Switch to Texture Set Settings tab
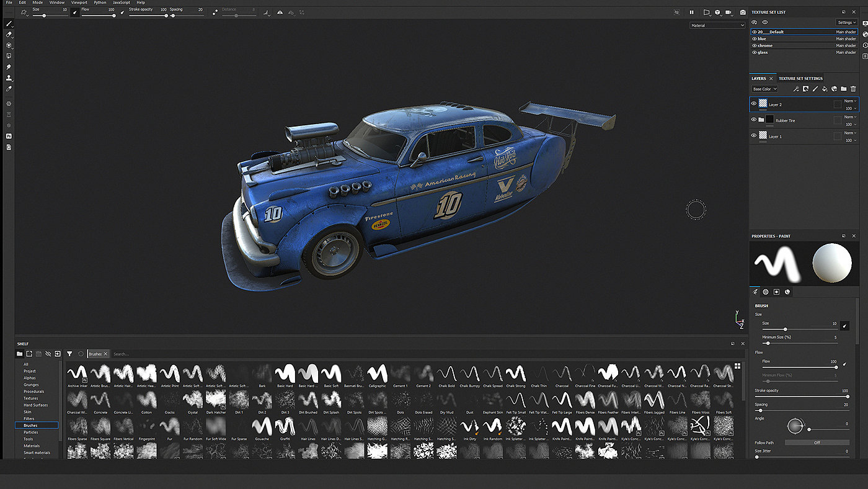868x489 pixels. (800, 79)
